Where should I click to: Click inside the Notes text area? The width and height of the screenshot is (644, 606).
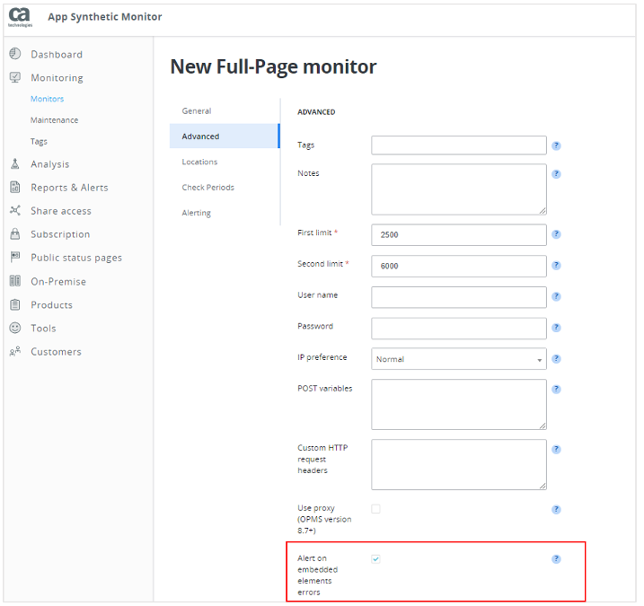459,189
